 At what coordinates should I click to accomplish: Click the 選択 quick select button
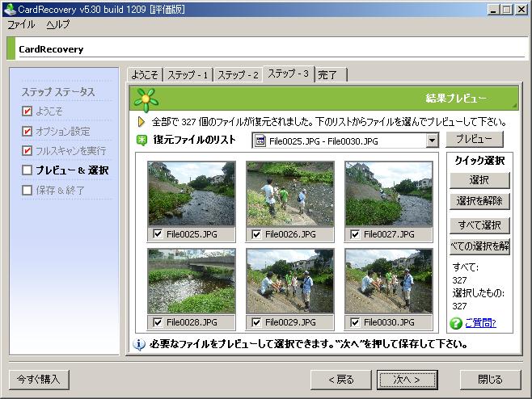click(x=479, y=180)
